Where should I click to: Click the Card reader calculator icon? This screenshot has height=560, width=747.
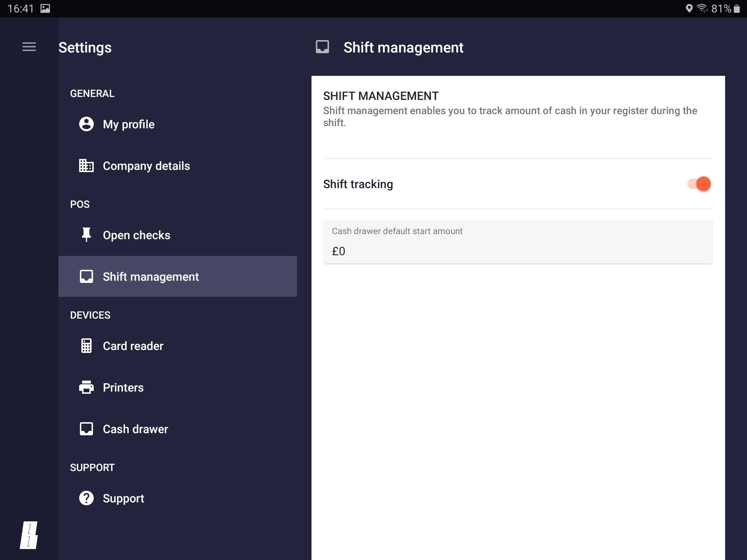(86, 346)
